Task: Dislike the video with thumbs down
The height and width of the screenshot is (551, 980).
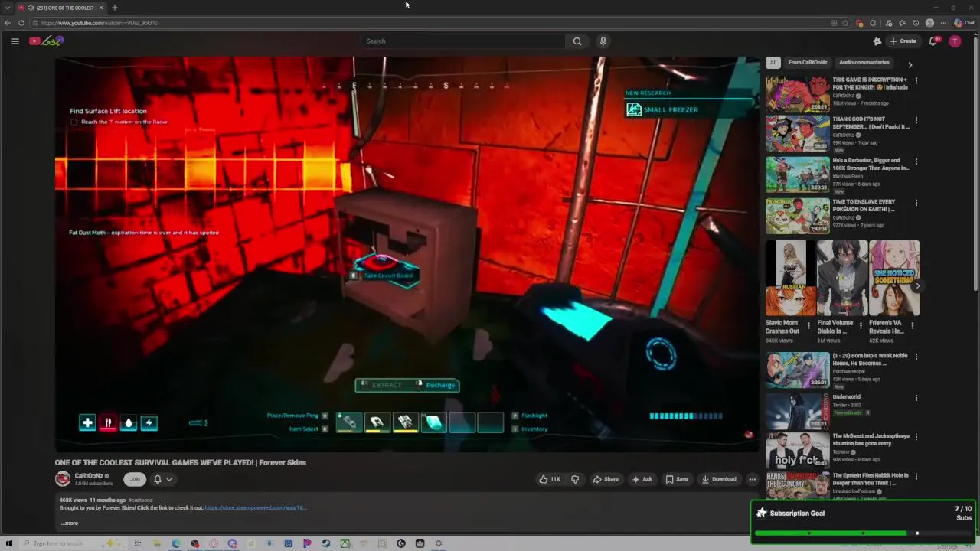Action: coord(575,479)
